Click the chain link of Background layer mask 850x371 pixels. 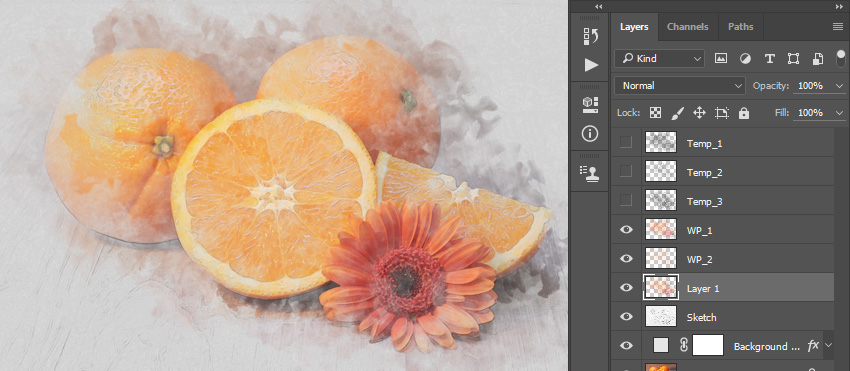pos(683,346)
